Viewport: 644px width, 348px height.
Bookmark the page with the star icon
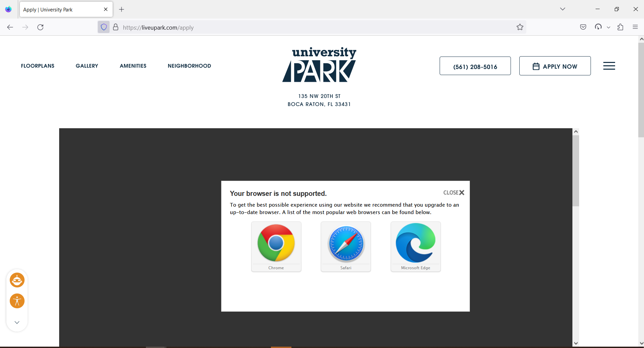tap(520, 27)
